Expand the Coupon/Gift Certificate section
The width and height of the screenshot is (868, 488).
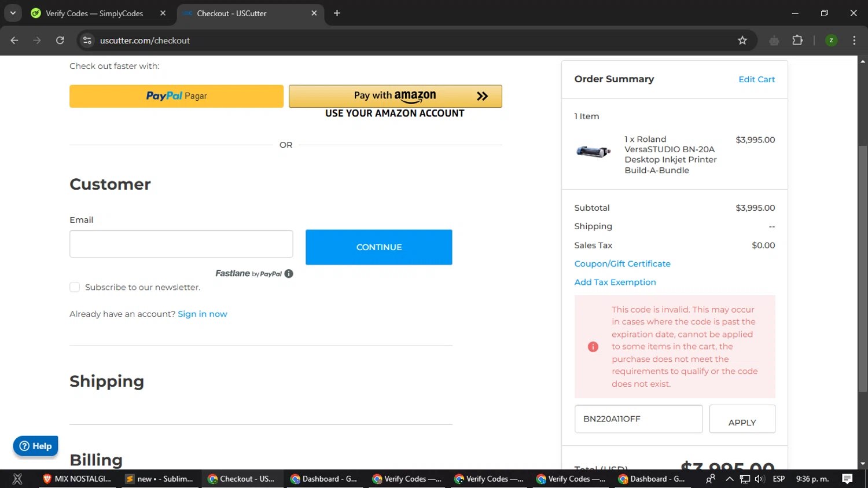pyautogui.click(x=622, y=264)
